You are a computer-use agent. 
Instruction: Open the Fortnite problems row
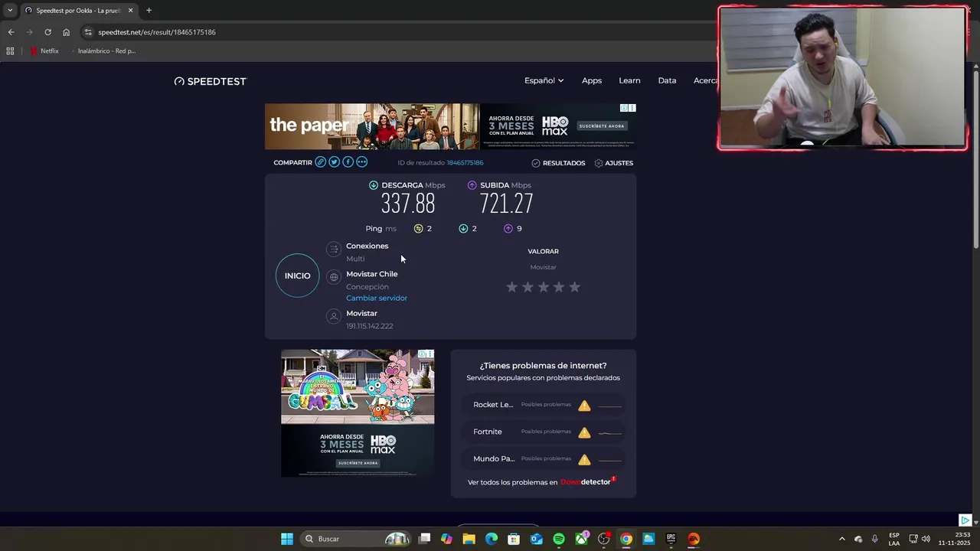pyautogui.click(x=544, y=432)
